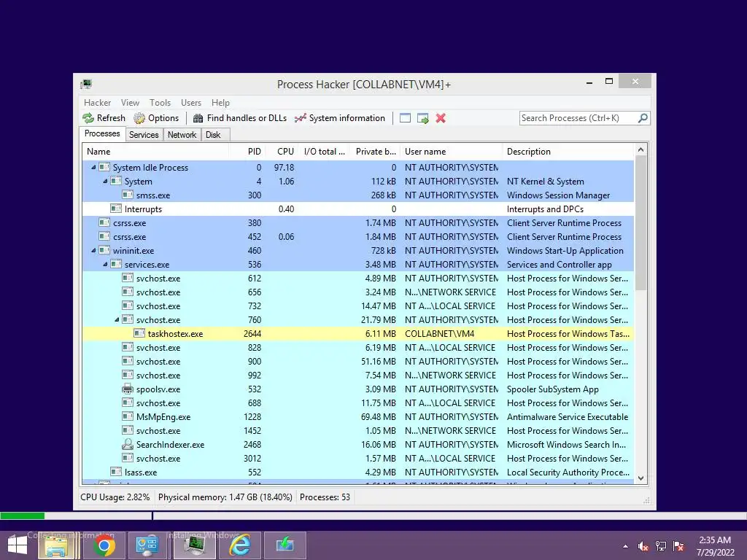747x560 pixels.
Task: Switch to the Services tab
Action: [144, 135]
